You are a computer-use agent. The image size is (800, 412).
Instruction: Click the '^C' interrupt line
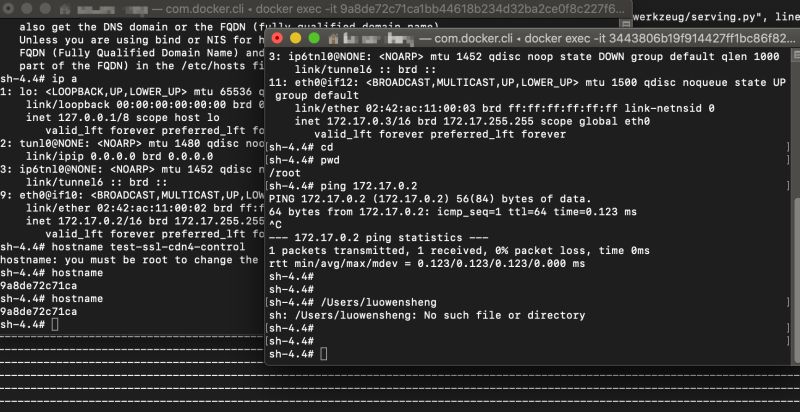pos(275,224)
